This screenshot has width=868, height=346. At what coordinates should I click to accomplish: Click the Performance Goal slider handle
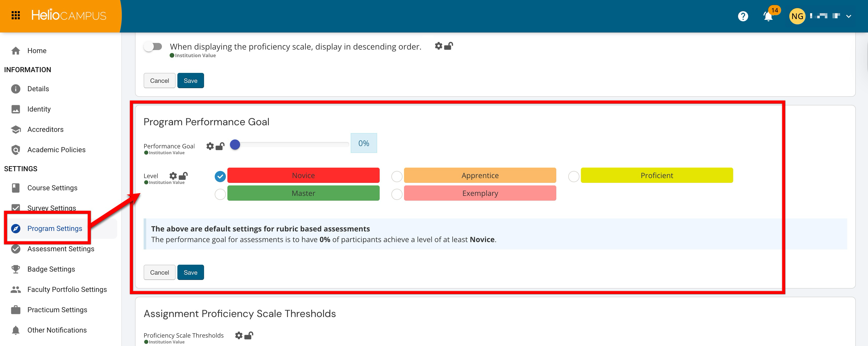coord(235,145)
